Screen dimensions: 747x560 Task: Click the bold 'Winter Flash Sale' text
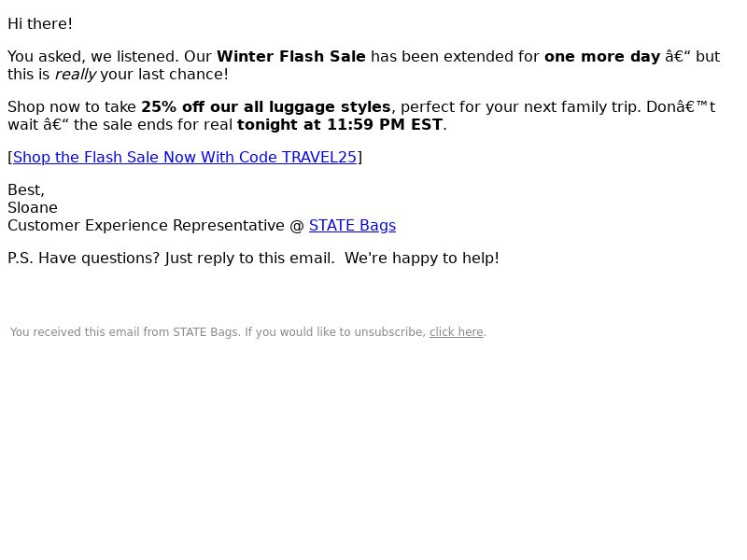[x=291, y=56]
